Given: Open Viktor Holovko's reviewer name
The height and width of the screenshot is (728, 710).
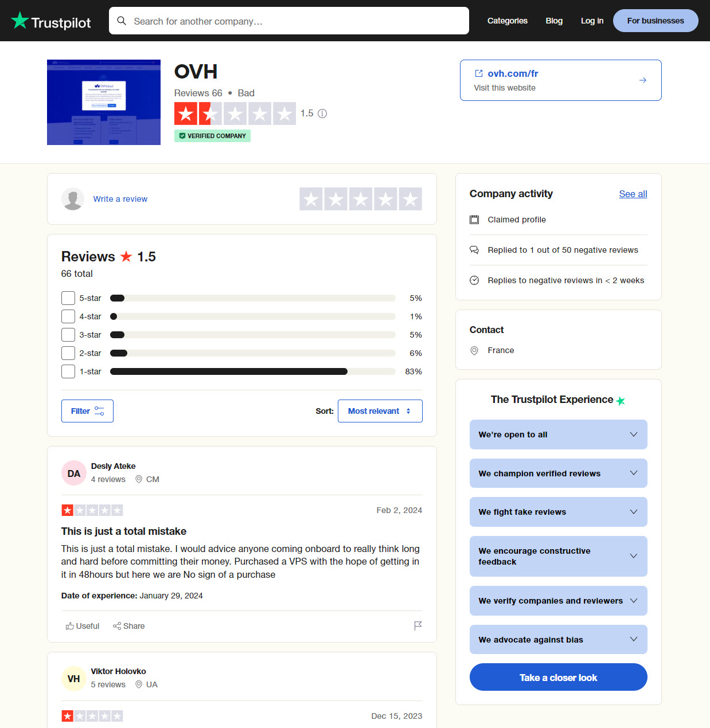Looking at the screenshot, I should tap(118, 671).
